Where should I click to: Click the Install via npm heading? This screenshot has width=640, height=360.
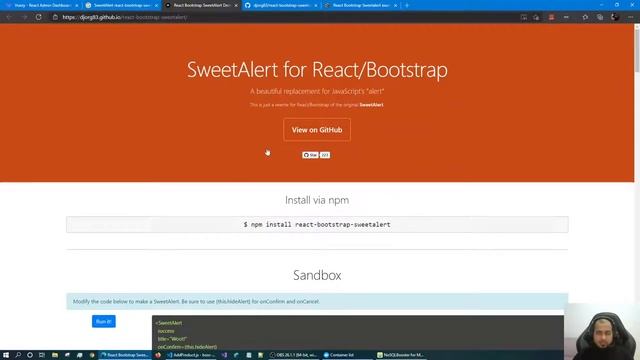click(317, 200)
